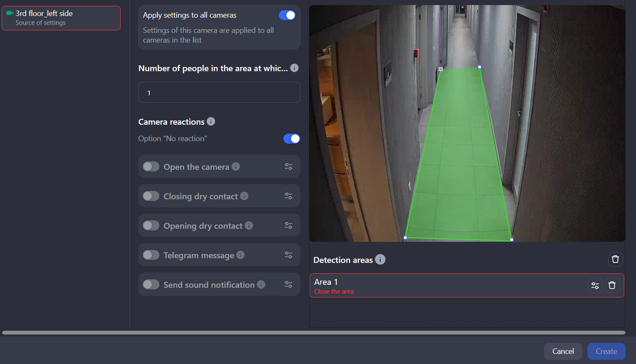Image resolution: width=636 pixels, height=364 pixels.
Task: Open settings for Closing dry contact reaction
Action: (x=288, y=196)
